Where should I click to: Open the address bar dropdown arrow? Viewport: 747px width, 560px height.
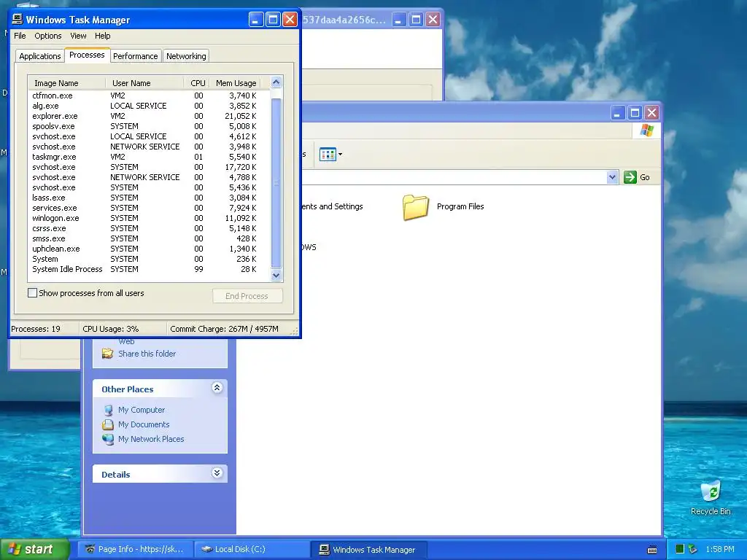pyautogui.click(x=612, y=177)
